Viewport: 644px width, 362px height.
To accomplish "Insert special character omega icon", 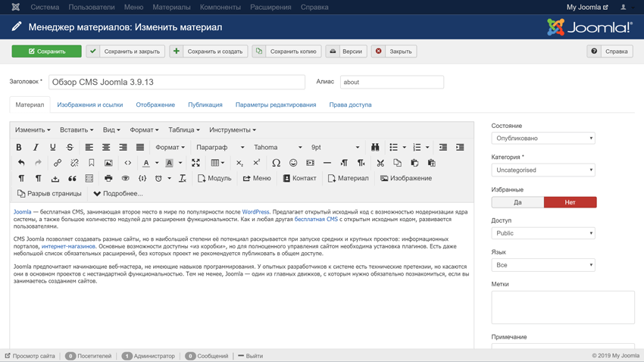I will point(276,163).
